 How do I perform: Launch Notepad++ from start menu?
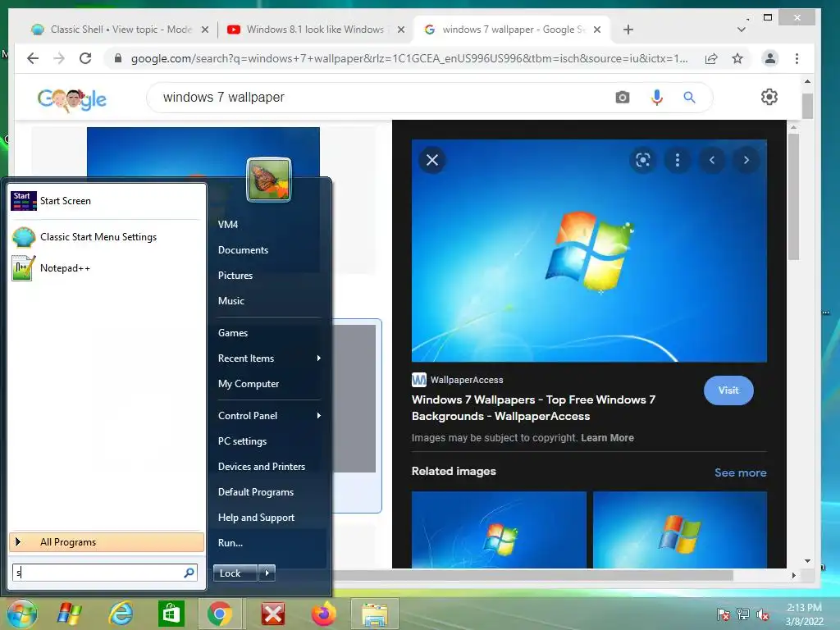click(106, 268)
